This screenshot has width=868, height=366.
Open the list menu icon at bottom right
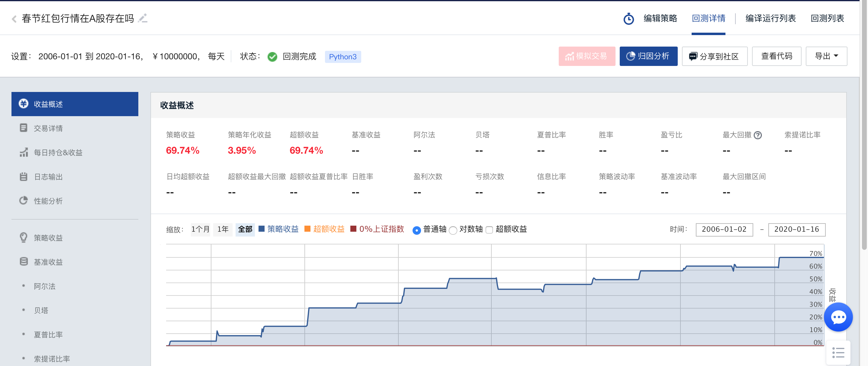click(x=838, y=352)
